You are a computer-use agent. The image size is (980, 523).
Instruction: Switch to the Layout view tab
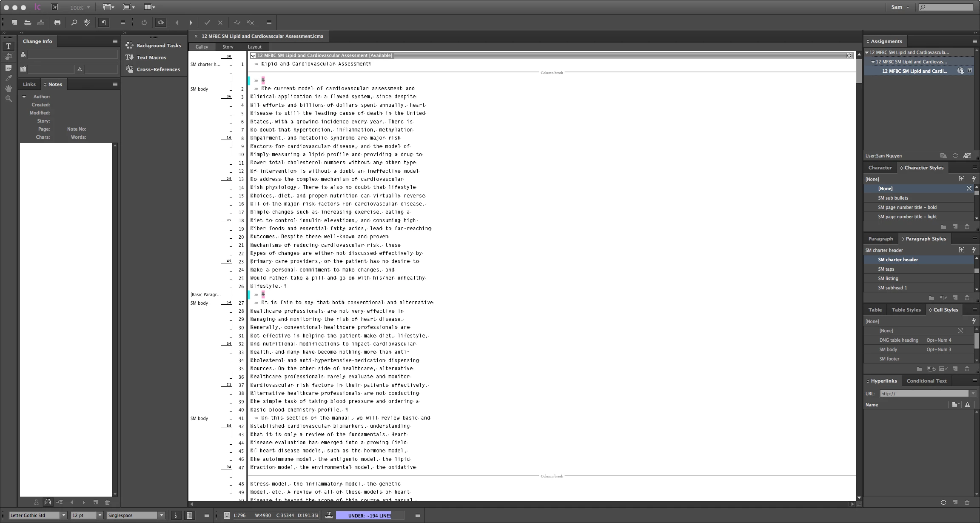pos(254,47)
